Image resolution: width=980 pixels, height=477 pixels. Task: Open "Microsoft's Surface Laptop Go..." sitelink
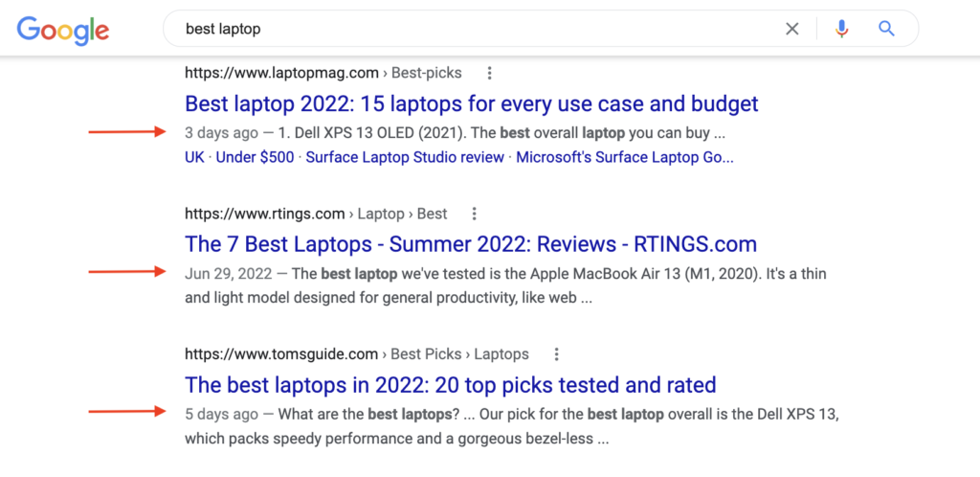tap(625, 157)
